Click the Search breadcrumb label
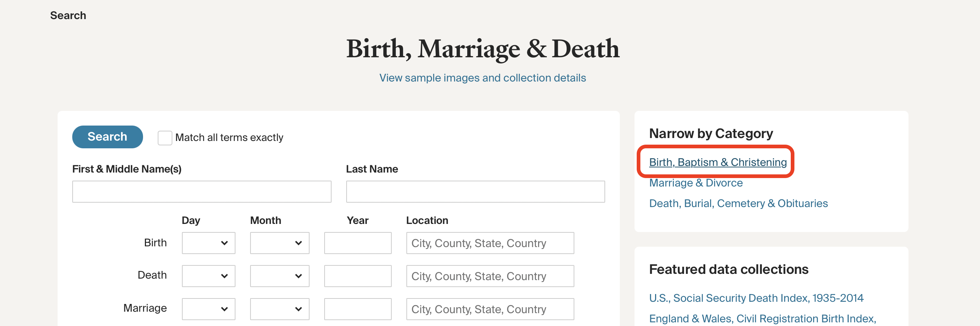Viewport: 980px width, 326px height. click(x=68, y=15)
